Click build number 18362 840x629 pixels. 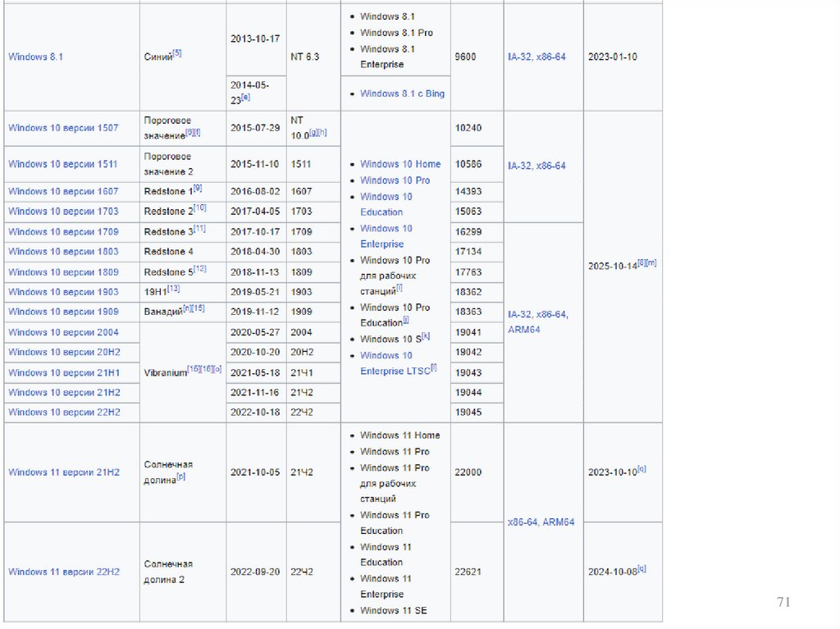468,292
